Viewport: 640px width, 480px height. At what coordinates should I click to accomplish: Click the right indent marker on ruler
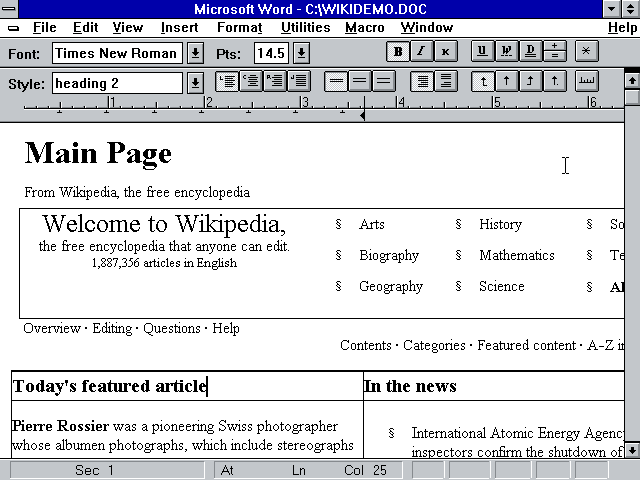[x=362, y=116]
